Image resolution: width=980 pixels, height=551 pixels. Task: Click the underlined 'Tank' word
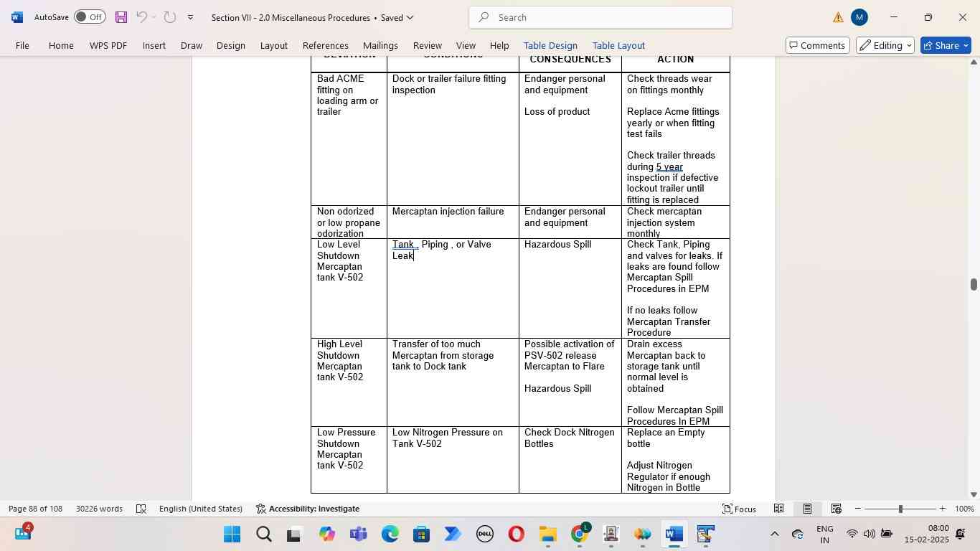click(x=403, y=245)
